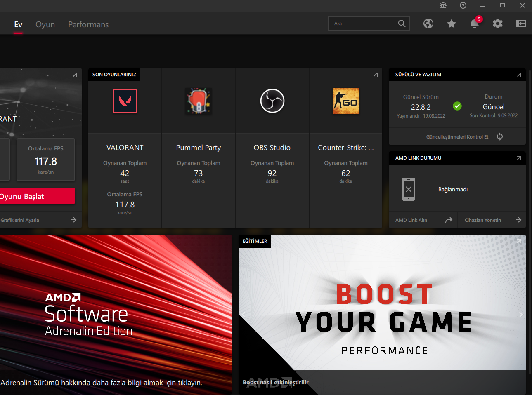This screenshot has width=532, height=395.
Task: Click the Cihazları Yönetin arrow icon
Action: coord(518,220)
